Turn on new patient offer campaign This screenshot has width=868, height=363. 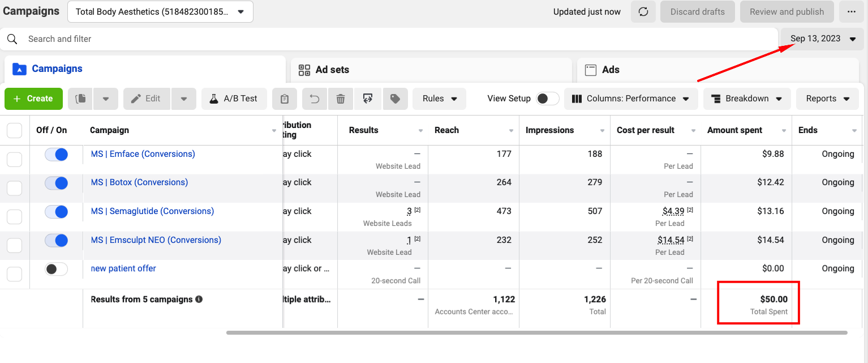[57, 269]
